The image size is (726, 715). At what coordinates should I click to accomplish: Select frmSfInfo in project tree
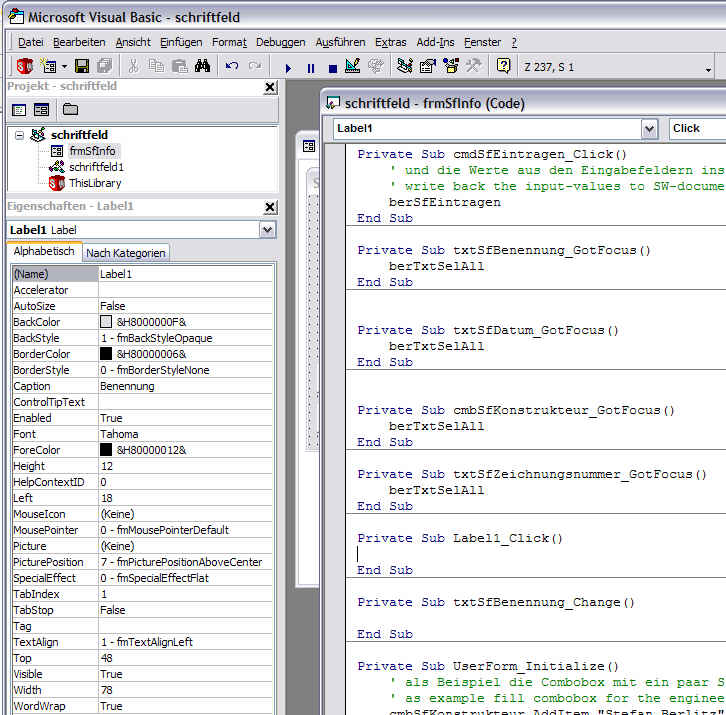(92, 151)
